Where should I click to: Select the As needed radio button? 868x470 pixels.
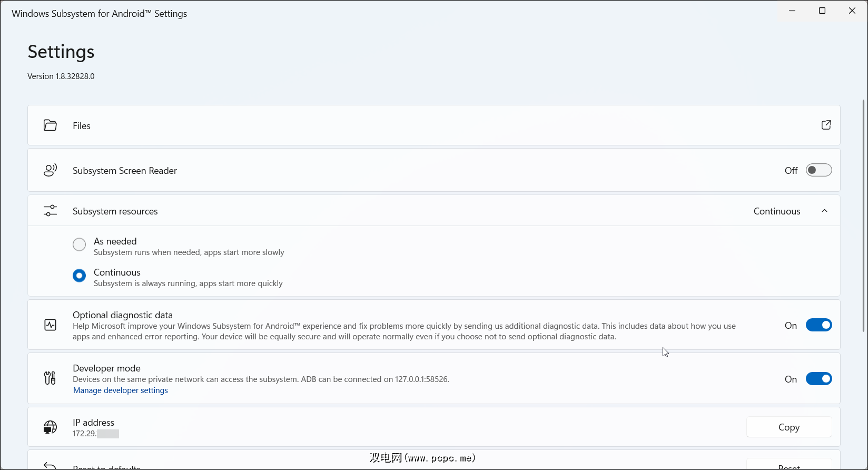pyautogui.click(x=79, y=244)
